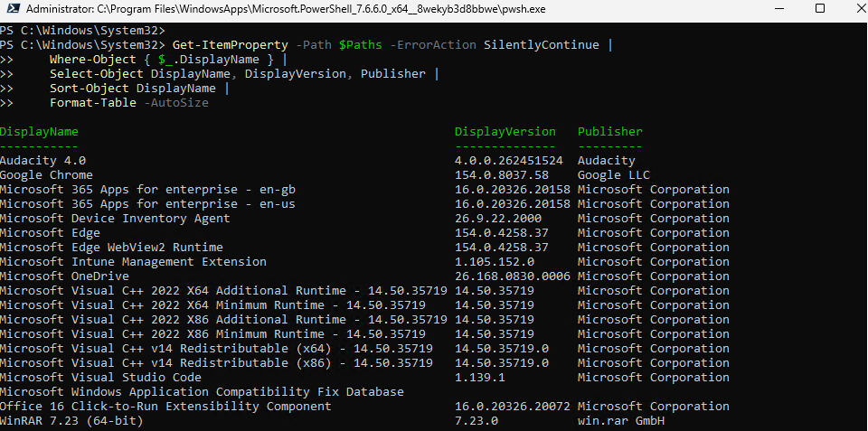This screenshot has width=868, height=431.
Task: Click the Get-ItemProperty command text
Action: [231, 45]
